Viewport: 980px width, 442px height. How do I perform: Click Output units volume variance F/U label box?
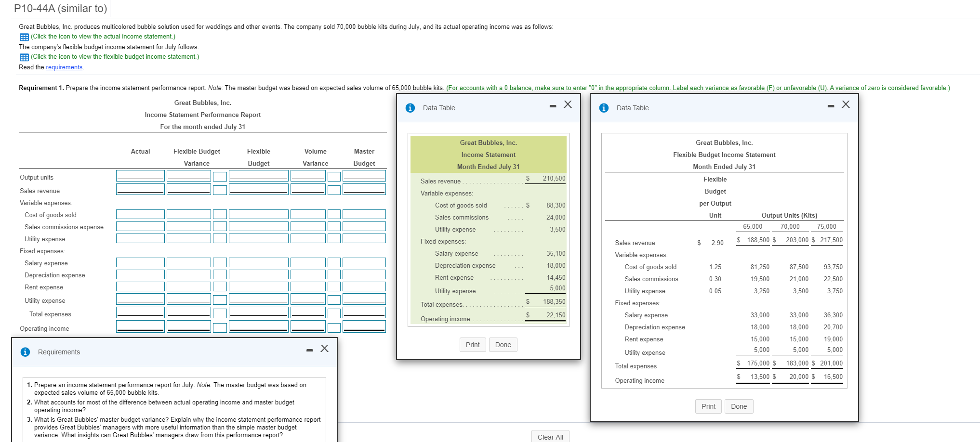pyautogui.click(x=334, y=177)
